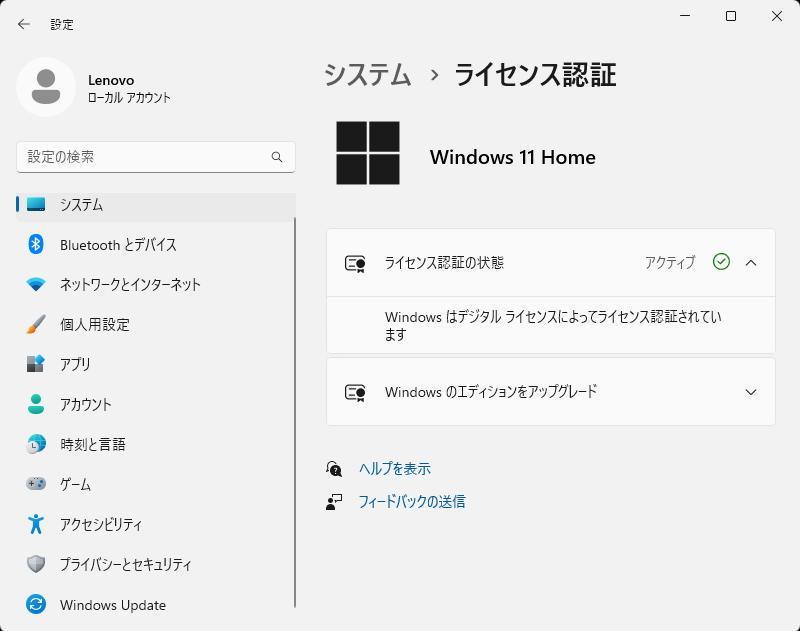
Task: Open プライバシーとセキュリティ settings
Action: pyautogui.click(x=156, y=564)
